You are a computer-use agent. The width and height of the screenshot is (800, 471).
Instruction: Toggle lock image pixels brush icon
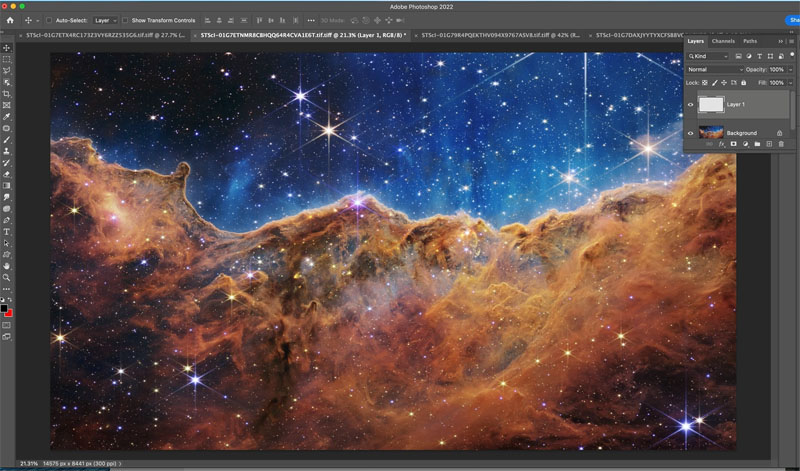(714, 83)
